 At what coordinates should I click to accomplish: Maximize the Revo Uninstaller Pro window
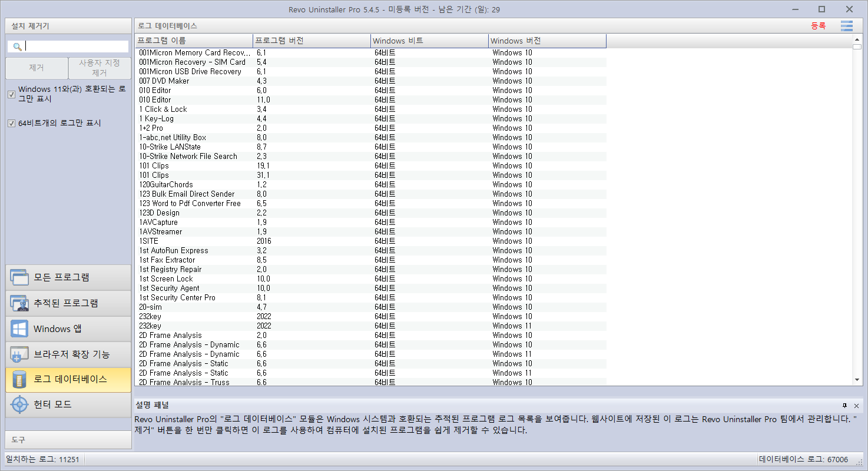(x=821, y=9)
